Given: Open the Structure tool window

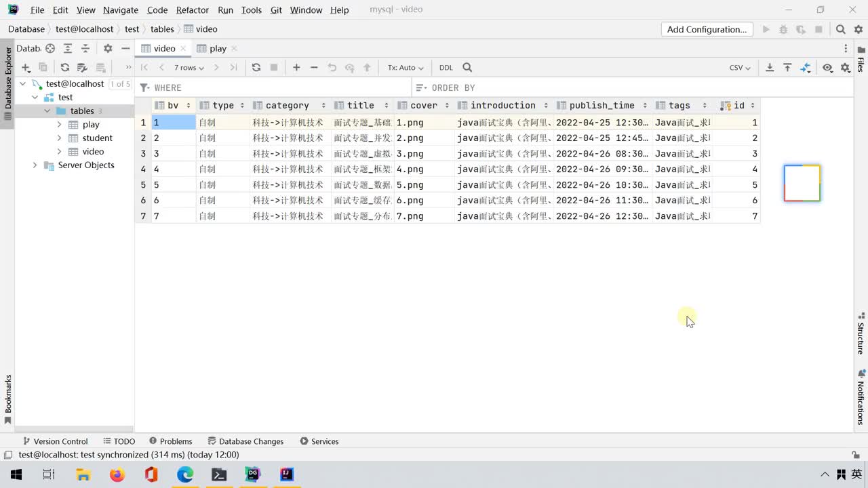Looking at the screenshot, I should [x=861, y=333].
